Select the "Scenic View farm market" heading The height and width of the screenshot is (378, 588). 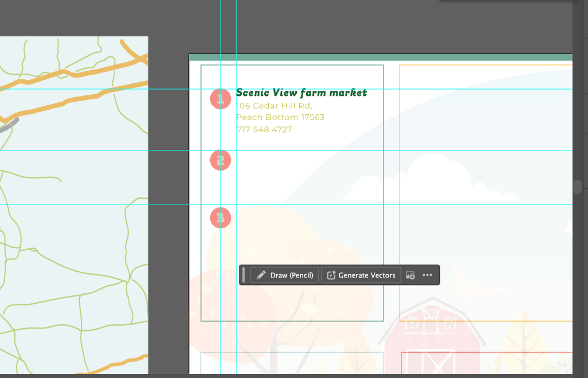coord(301,92)
